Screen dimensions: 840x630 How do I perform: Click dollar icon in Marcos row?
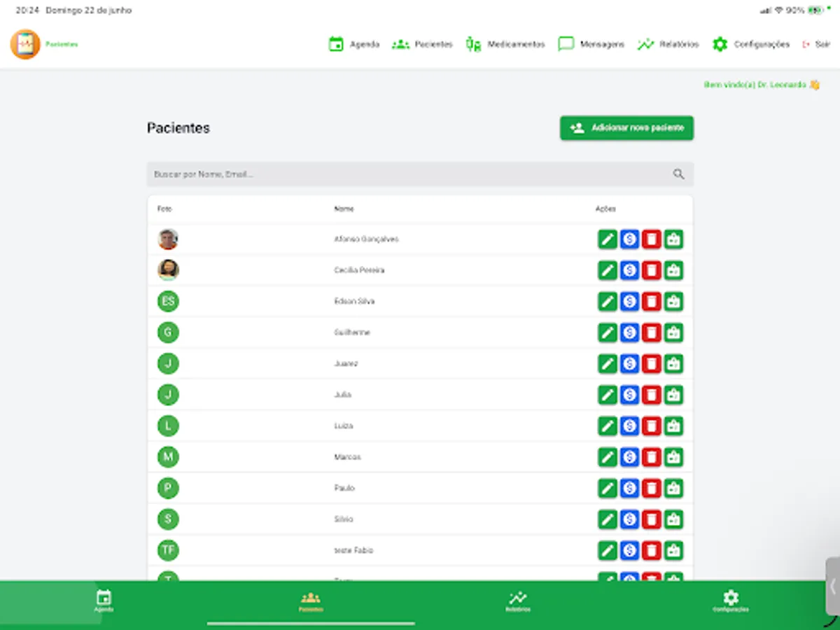[x=629, y=457]
